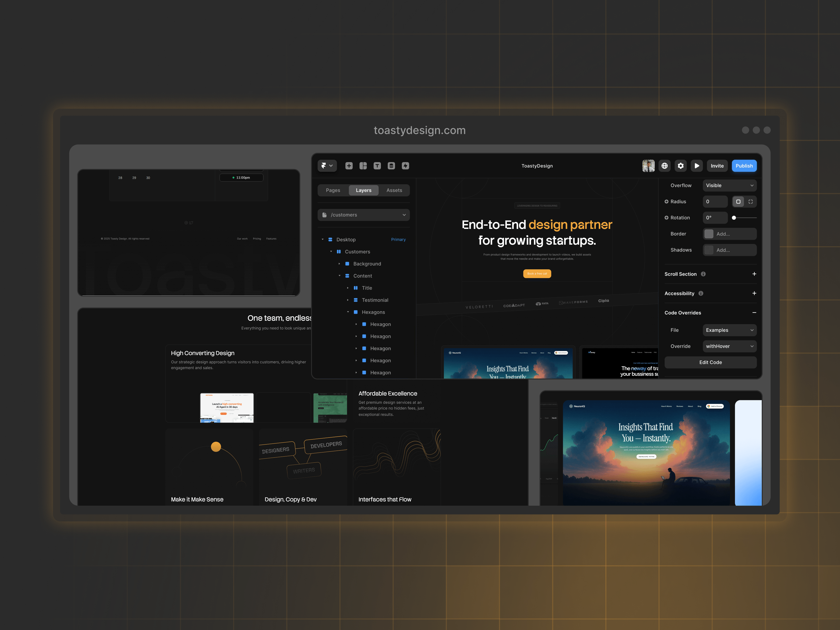Collapse the Desktop layer arrow
840x630 pixels.
(x=322, y=240)
